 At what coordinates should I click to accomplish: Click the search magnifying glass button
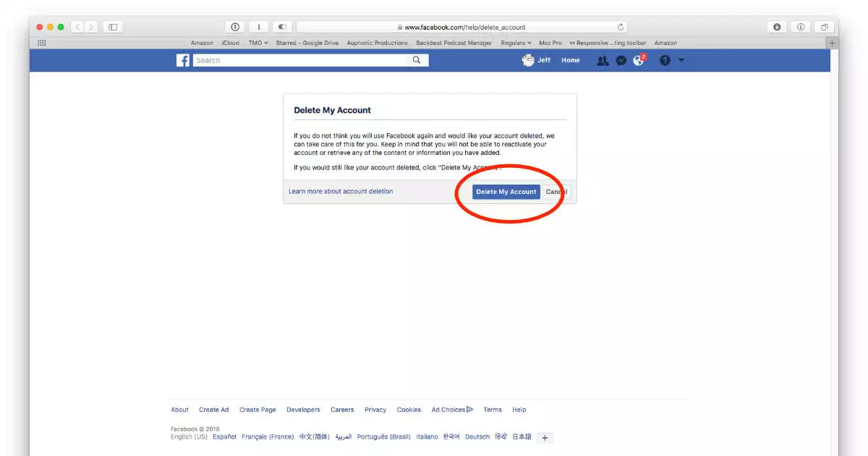417,61
